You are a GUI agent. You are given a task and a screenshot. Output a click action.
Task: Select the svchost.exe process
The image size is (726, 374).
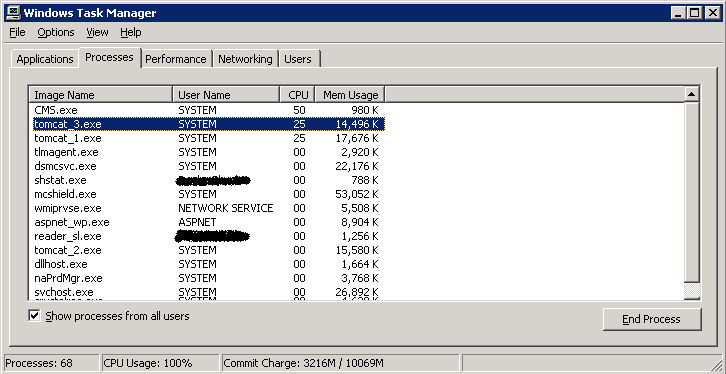[208, 292]
